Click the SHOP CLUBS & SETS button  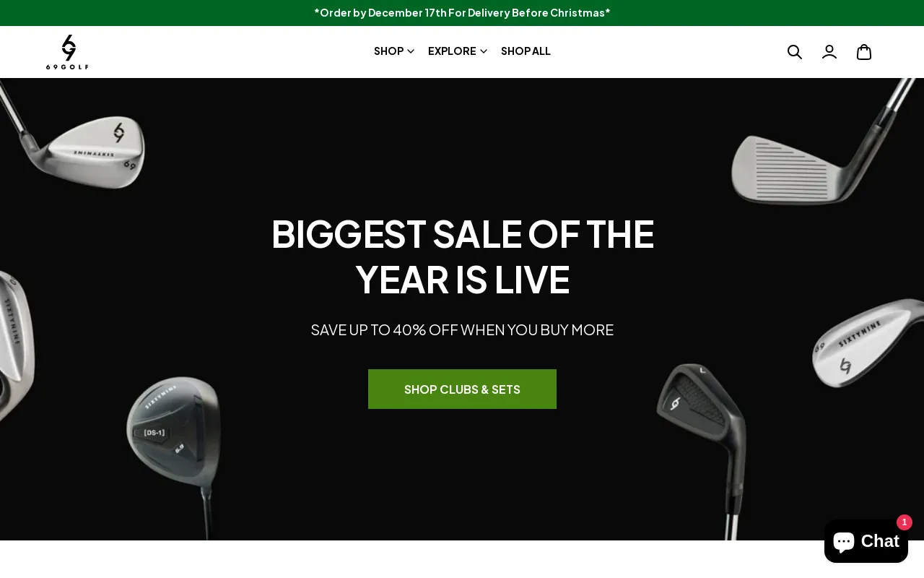click(x=462, y=389)
